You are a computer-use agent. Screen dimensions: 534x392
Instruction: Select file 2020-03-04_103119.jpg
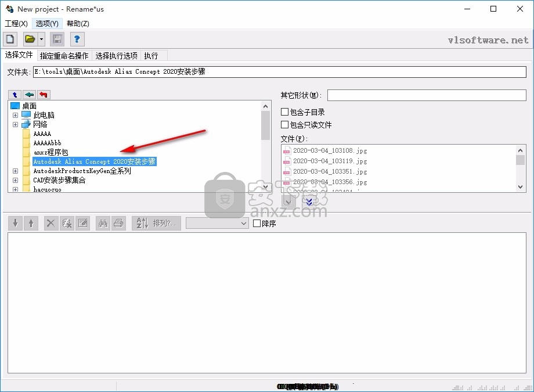click(x=330, y=161)
